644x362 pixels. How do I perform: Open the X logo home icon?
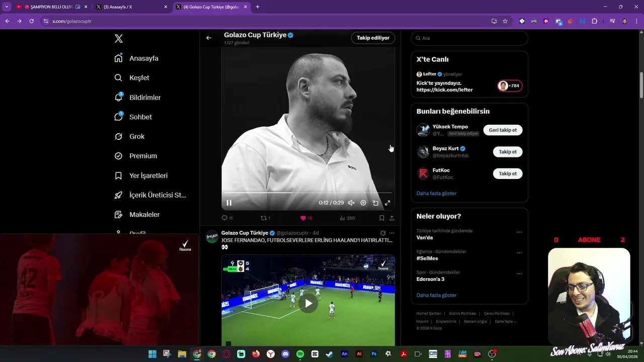[119, 39]
